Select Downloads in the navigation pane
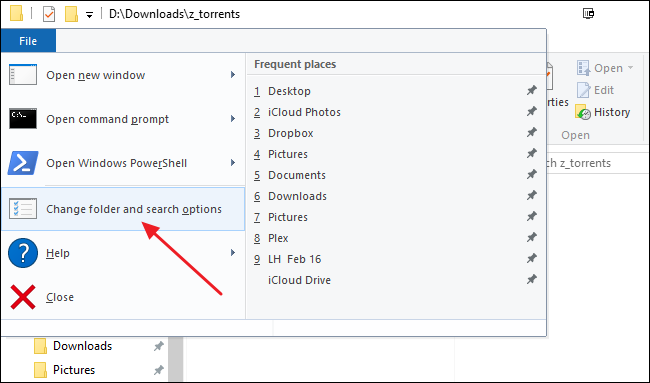Screen dimensions: 650x383 tap(82, 346)
